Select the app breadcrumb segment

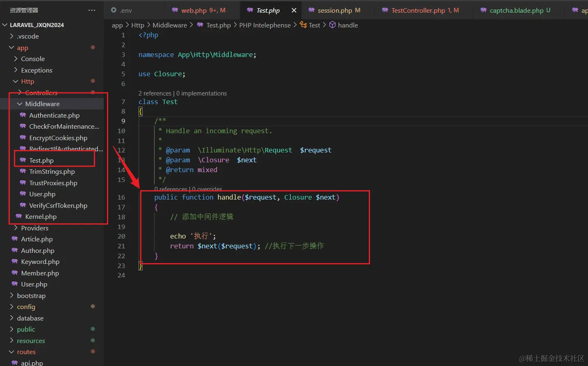(x=117, y=25)
